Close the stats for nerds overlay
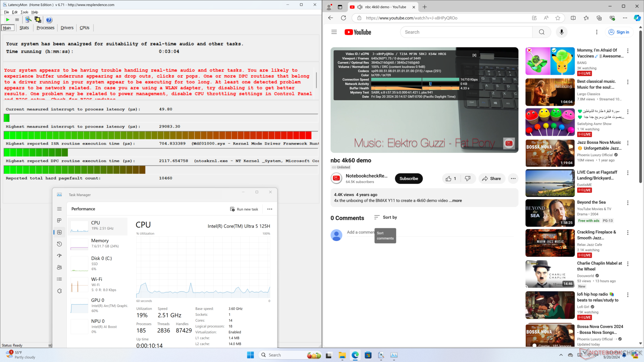 474,55
